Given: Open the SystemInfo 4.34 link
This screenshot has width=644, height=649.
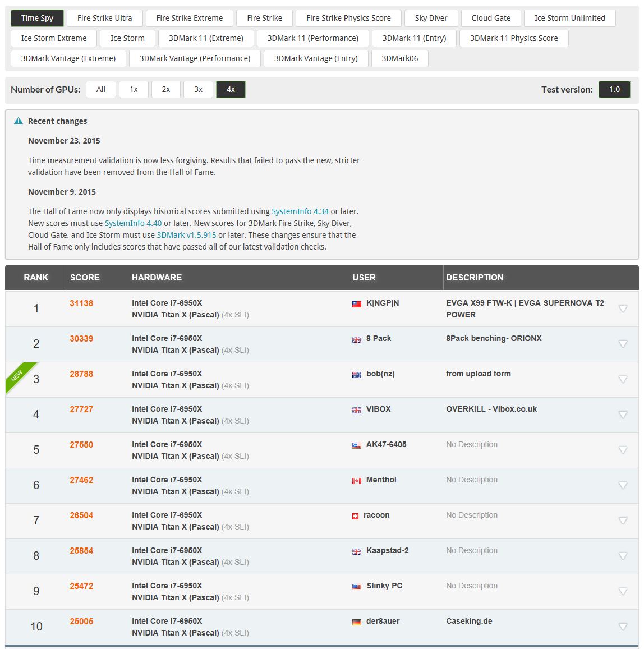Looking at the screenshot, I should 300,211.
